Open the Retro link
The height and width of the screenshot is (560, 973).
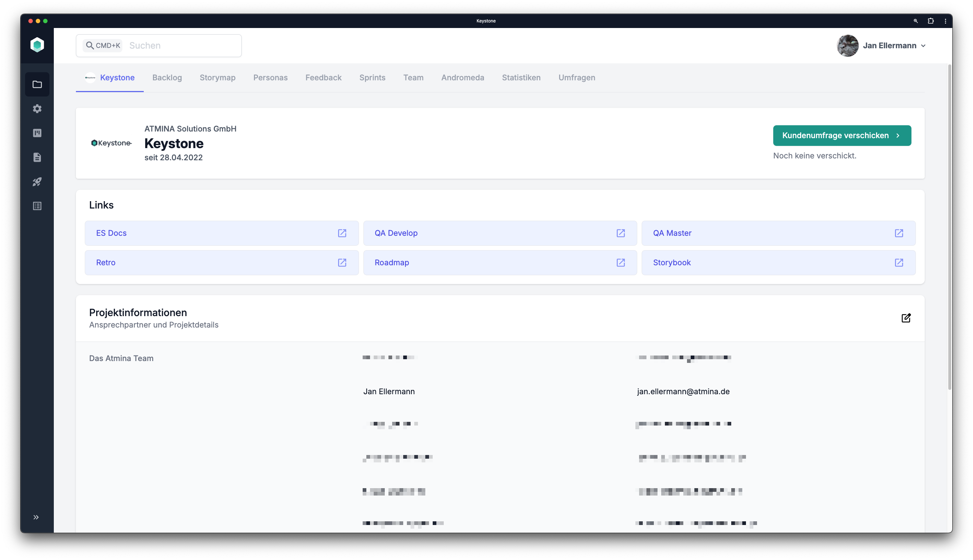pos(222,263)
